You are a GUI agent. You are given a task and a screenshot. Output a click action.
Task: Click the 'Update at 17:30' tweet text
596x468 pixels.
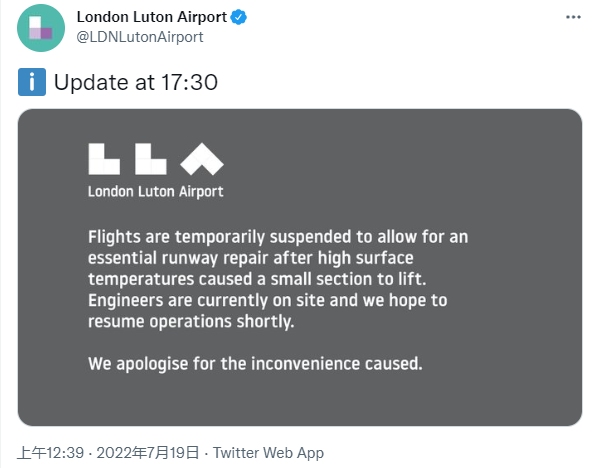[x=136, y=82]
